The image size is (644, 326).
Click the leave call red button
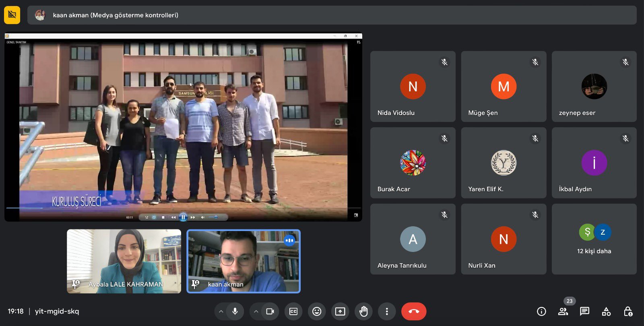pyautogui.click(x=413, y=312)
